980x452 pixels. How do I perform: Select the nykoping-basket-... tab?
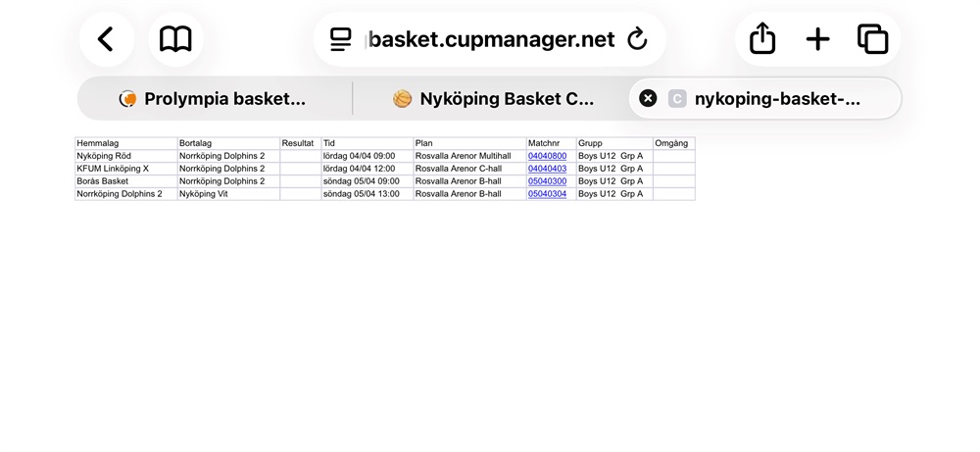click(776, 98)
